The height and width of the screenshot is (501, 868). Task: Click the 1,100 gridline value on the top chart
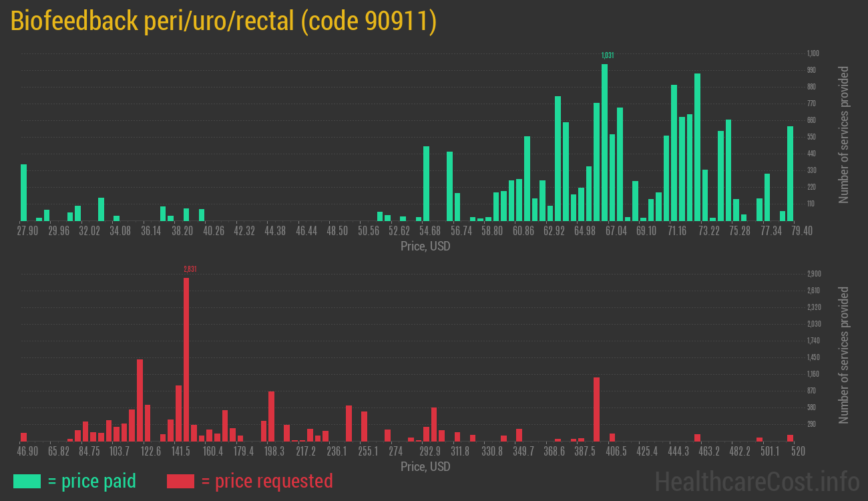pos(812,52)
